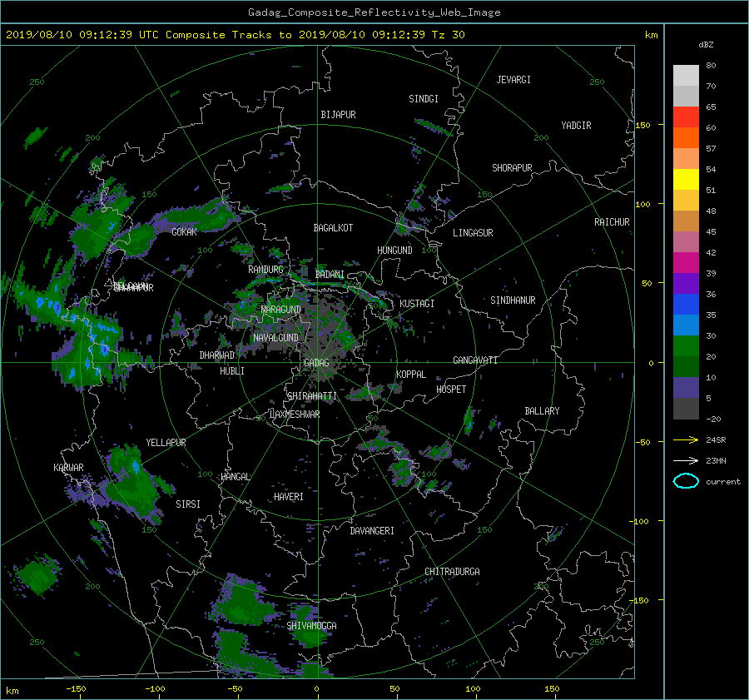This screenshot has height=700, width=749.
Task: Click the KARWAR city label
Action: [x=68, y=468]
